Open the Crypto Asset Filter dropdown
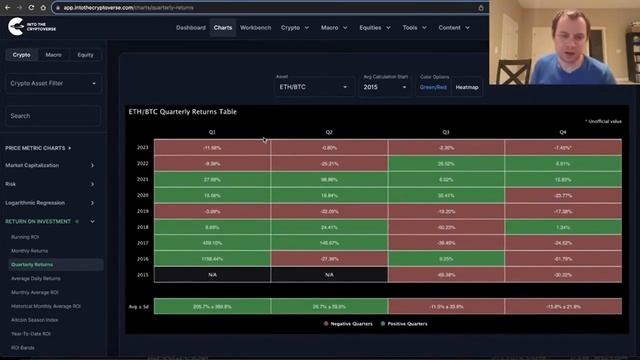Image resolution: width=640 pixels, height=360 pixels. coord(53,83)
